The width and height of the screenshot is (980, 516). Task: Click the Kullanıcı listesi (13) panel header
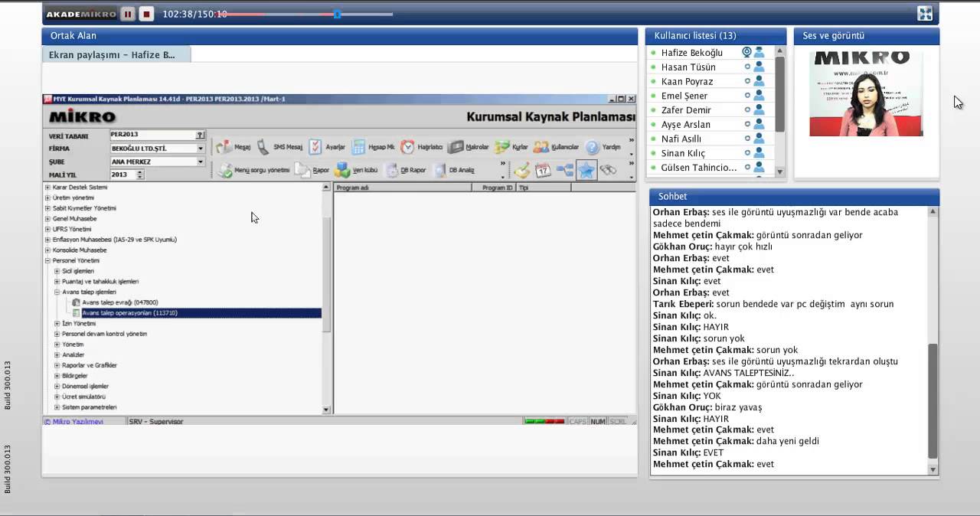[x=716, y=35]
